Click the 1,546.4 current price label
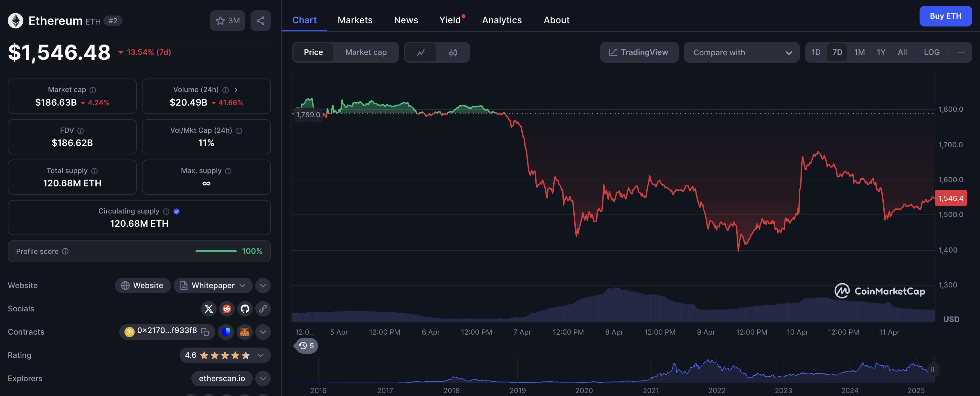The image size is (980, 396). (951, 198)
